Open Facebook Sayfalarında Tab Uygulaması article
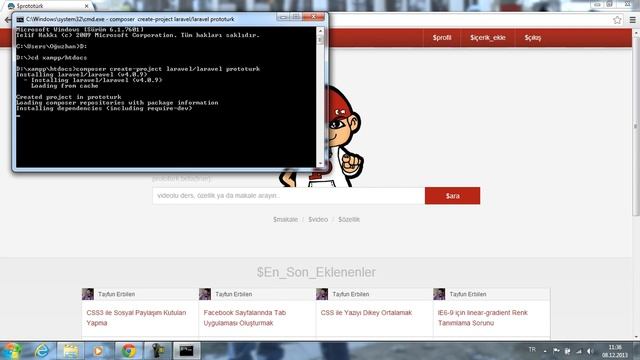The width and height of the screenshot is (640, 360). 244,318
